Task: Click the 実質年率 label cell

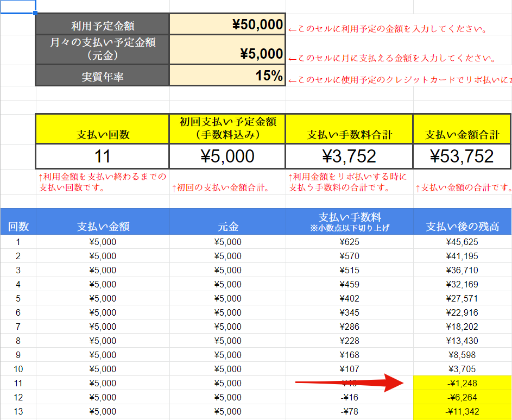Action: (102, 75)
